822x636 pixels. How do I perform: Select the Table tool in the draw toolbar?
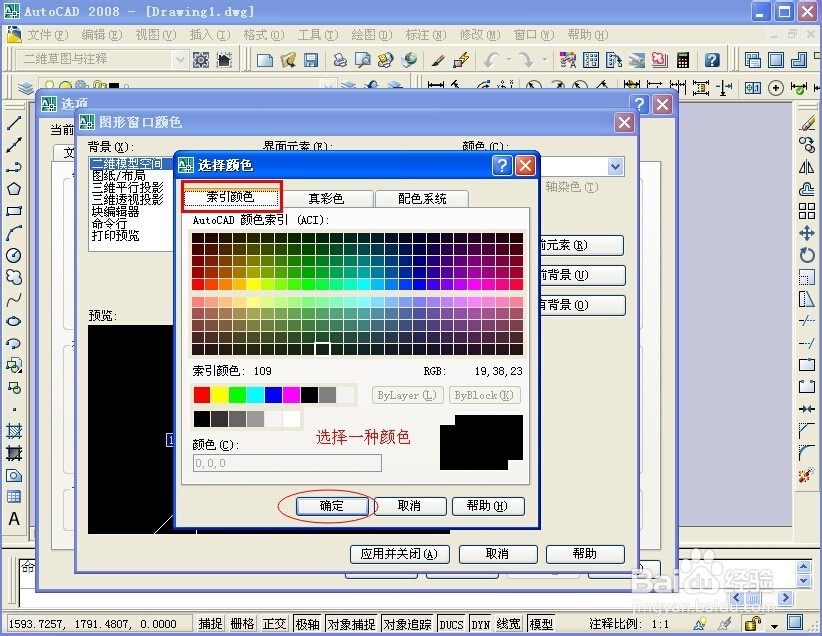[x=14, y=497]
